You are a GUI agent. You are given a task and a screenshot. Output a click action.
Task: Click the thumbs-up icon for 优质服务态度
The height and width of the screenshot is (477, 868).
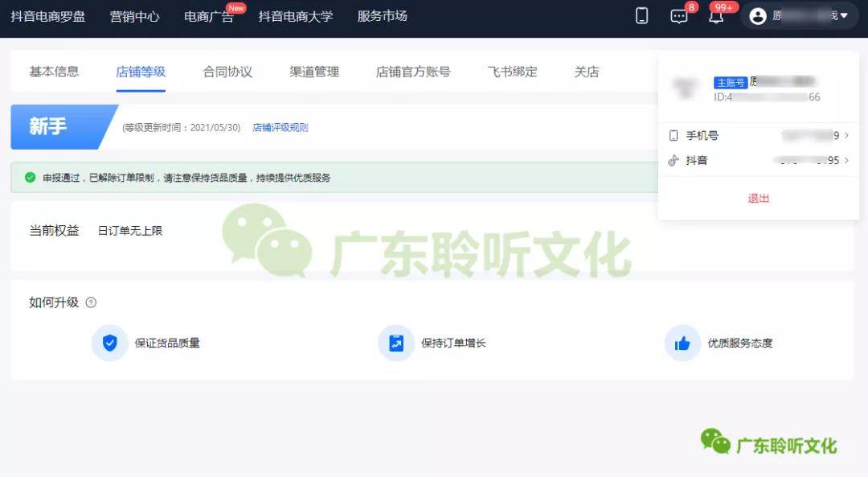click(x=682, y=343)
